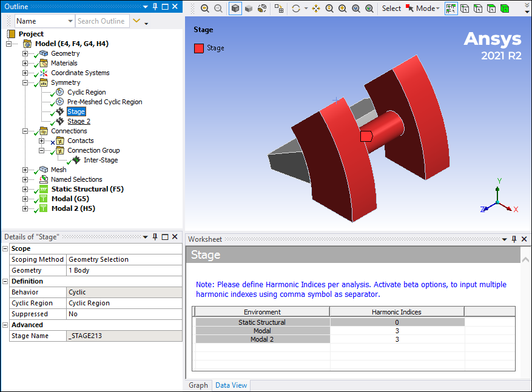This screenshot has width=532, height=392.
Task: Click the Inter-Stage connection item
Action: click(x=101, y=160)
